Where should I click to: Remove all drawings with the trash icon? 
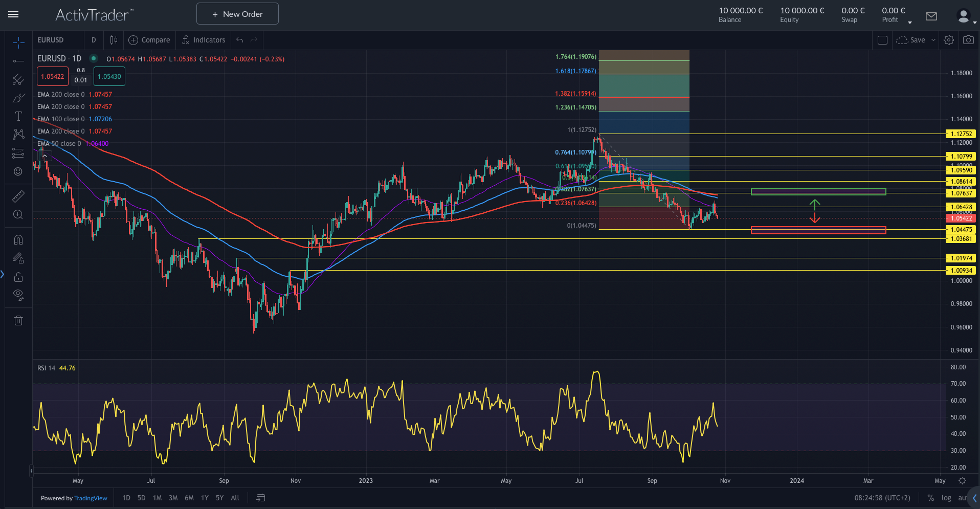[x=18, y=320]
